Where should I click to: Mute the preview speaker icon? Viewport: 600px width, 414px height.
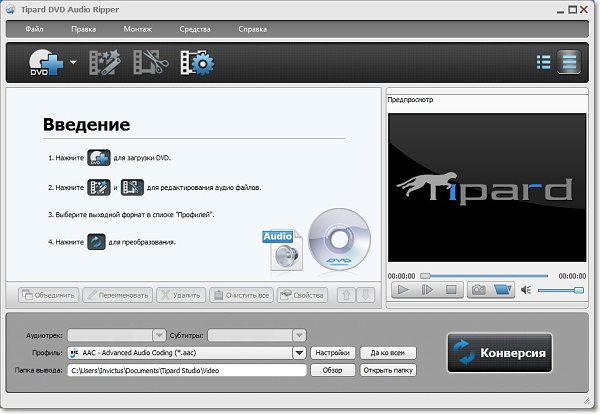point(526,290)
